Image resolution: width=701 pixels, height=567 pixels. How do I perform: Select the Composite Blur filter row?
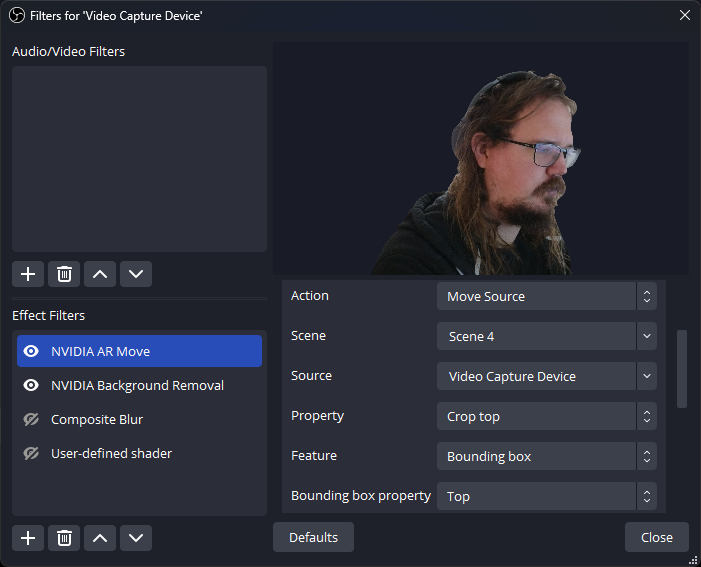[139, 419]
